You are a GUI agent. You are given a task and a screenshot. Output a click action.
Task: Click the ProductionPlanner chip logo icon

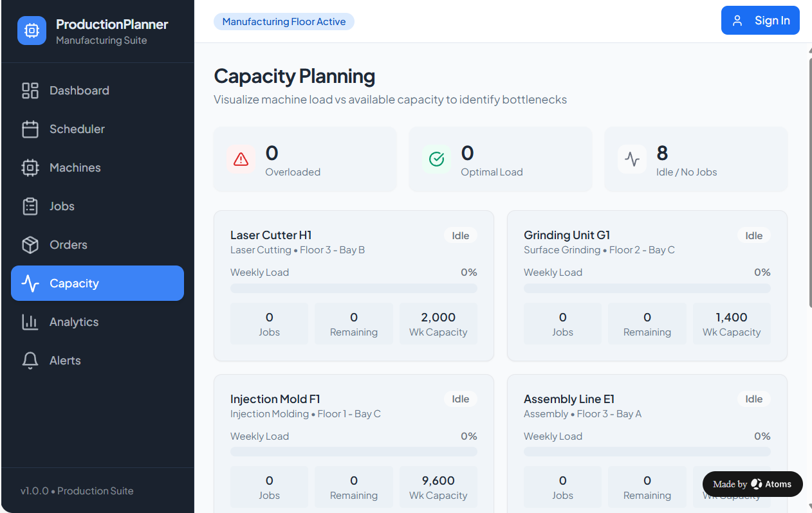click(x=32, y=30)
